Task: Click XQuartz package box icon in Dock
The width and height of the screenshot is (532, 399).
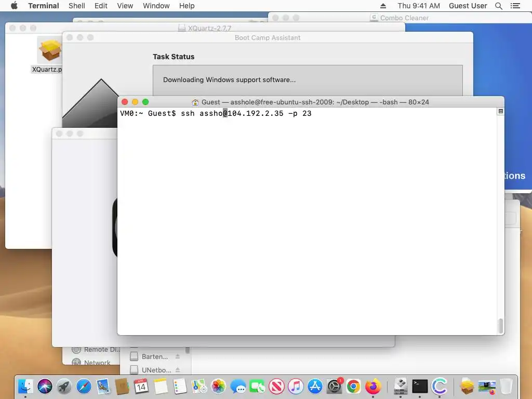Action: point(467,386)
